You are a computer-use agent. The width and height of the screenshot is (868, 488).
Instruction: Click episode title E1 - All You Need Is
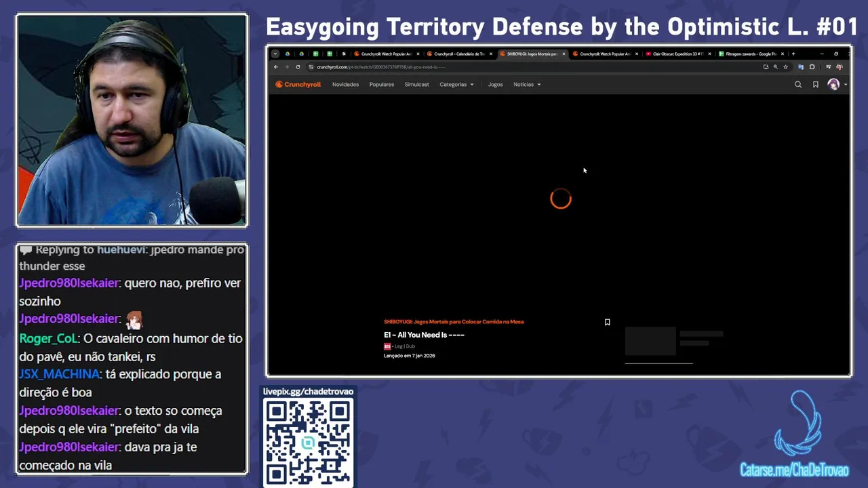coord(424,335)
